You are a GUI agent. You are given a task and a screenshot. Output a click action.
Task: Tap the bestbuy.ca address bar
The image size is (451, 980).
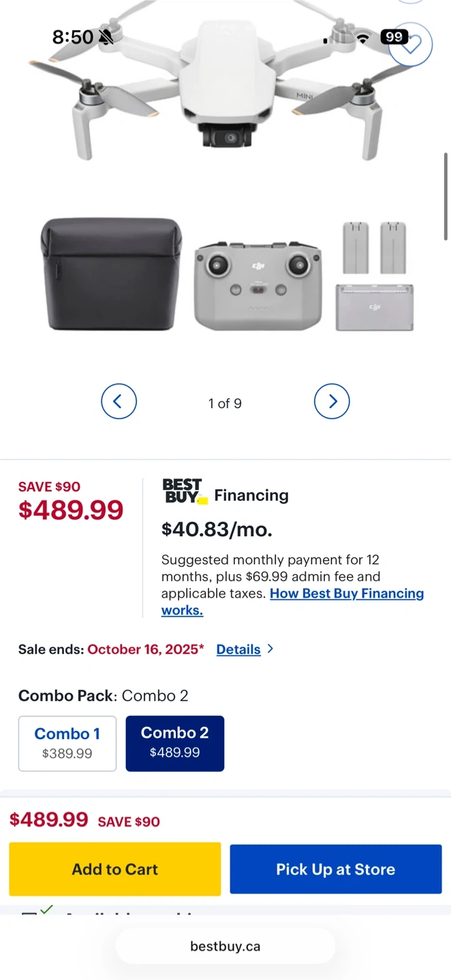[x=226, y=946]
